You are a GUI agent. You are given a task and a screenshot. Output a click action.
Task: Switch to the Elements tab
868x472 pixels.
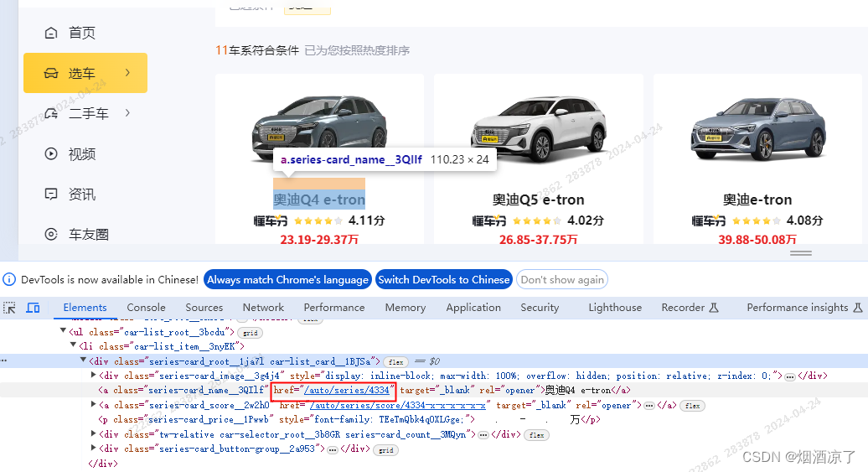point(85,308)
